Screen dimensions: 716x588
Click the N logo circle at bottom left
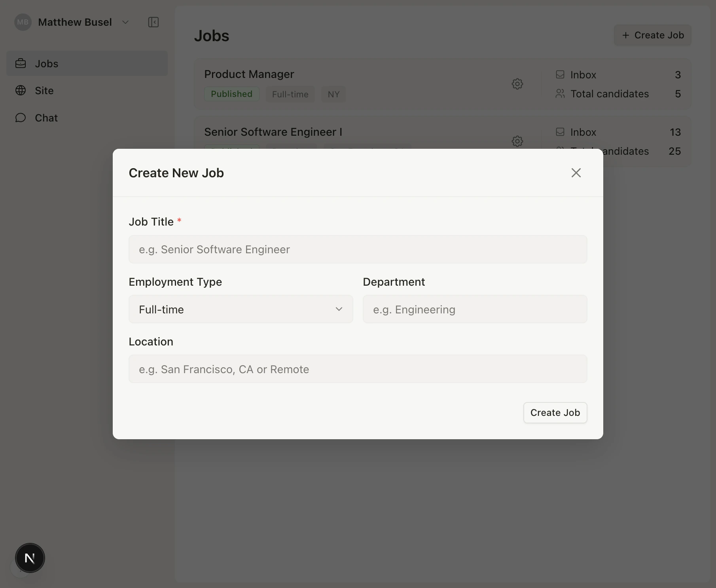[x=30, y=558]
